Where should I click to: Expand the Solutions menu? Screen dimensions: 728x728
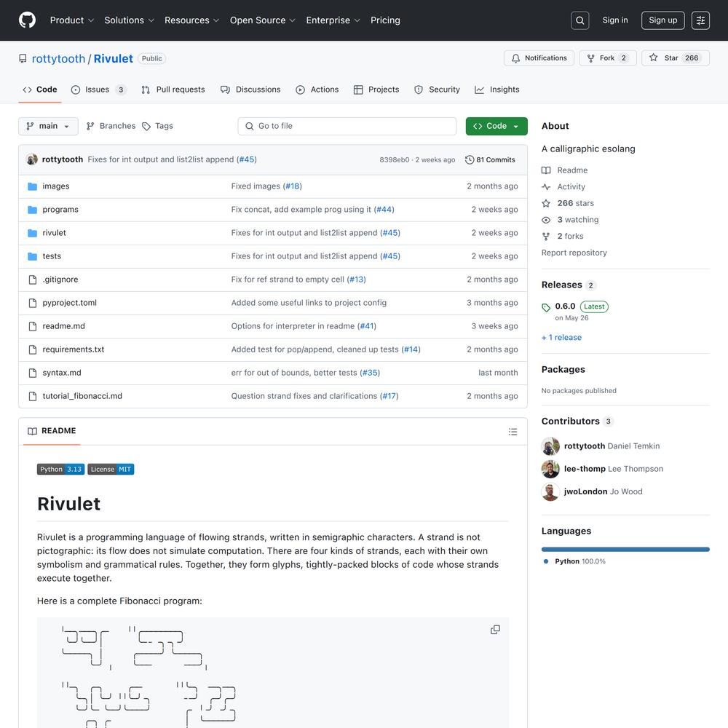pyautogui.click(x=129, y=20)
